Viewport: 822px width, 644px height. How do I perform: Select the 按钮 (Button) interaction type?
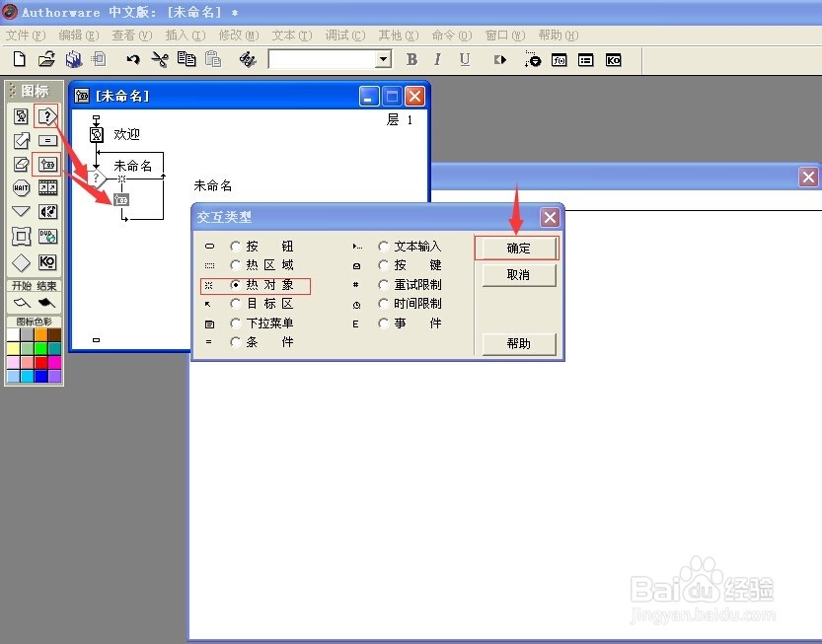[235, 247]
